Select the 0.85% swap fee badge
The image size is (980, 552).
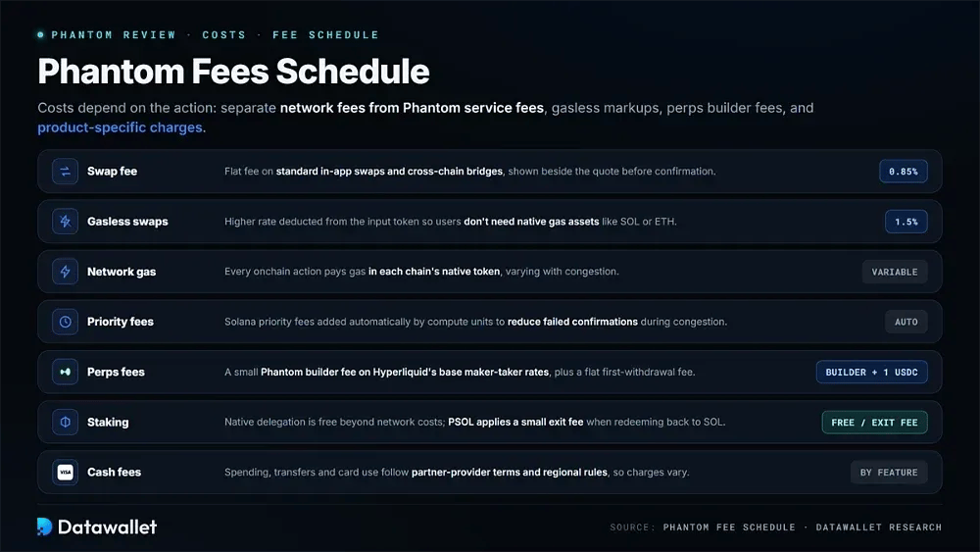(904, 172)
